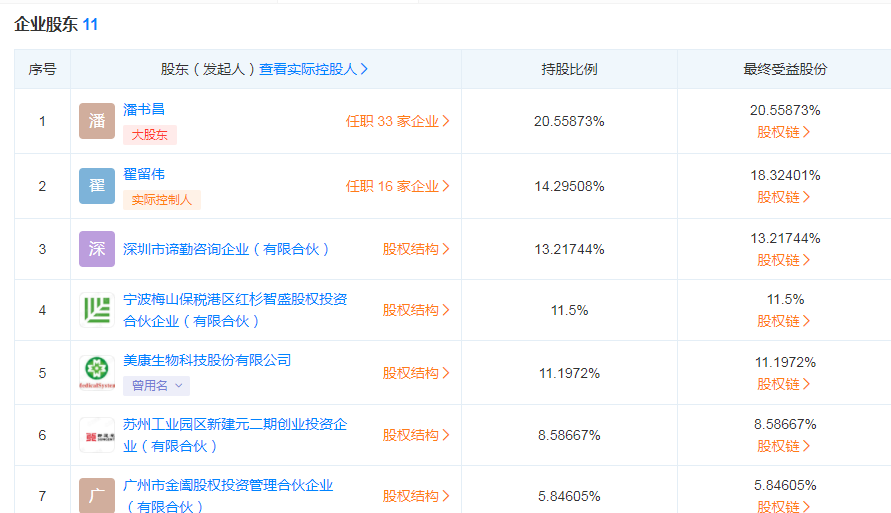This screenshot has width=891, height=513.
Task: Click the green 红杉智盛 company logo
Action: (97, 310)
